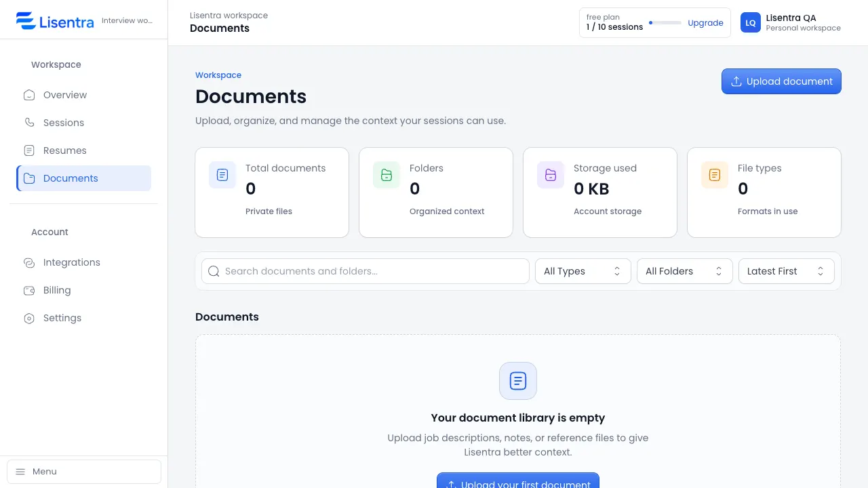Click the 'Account storage' caption
Viewport: 868px width, 488px height.
(608, 211)
